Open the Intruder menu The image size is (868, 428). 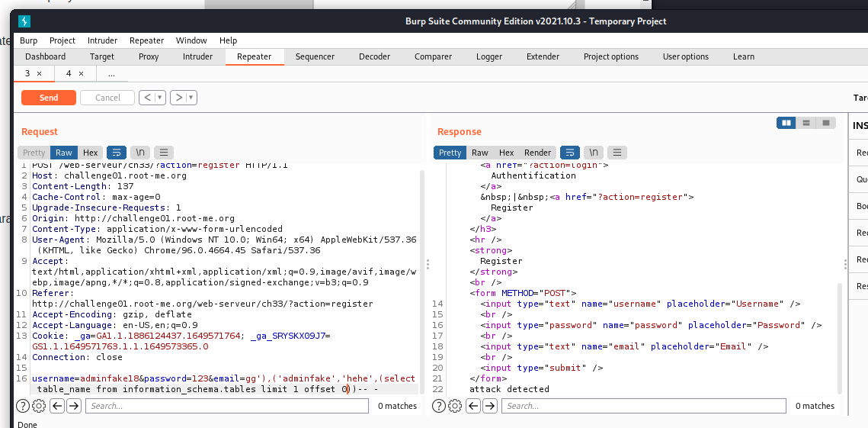(x=102, y=40)
